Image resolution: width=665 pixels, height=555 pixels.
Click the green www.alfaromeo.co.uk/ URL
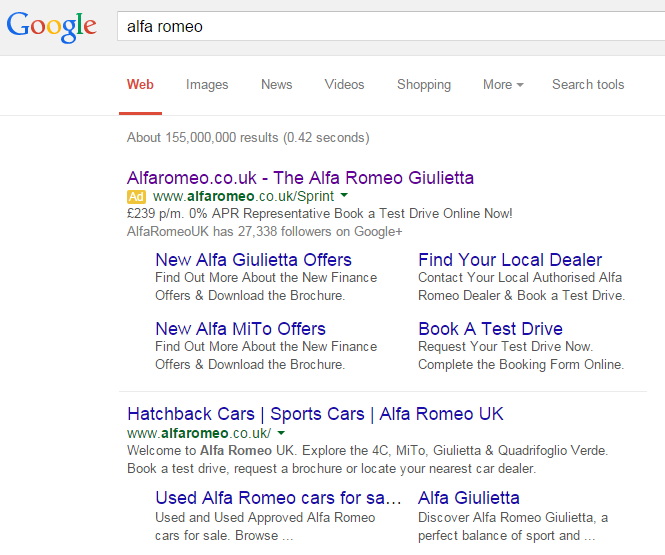[199, 433]
